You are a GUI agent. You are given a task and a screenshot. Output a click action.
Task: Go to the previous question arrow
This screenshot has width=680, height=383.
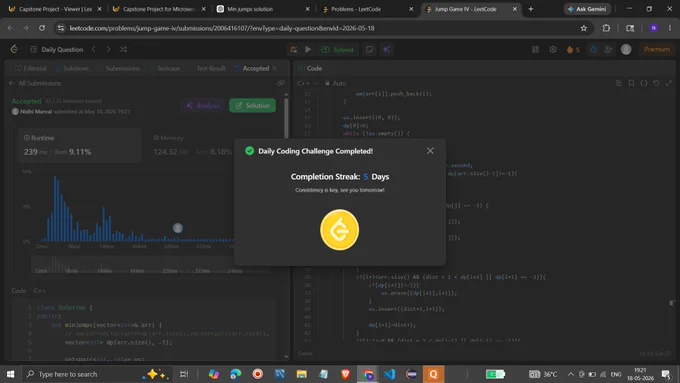pos(94,49)
